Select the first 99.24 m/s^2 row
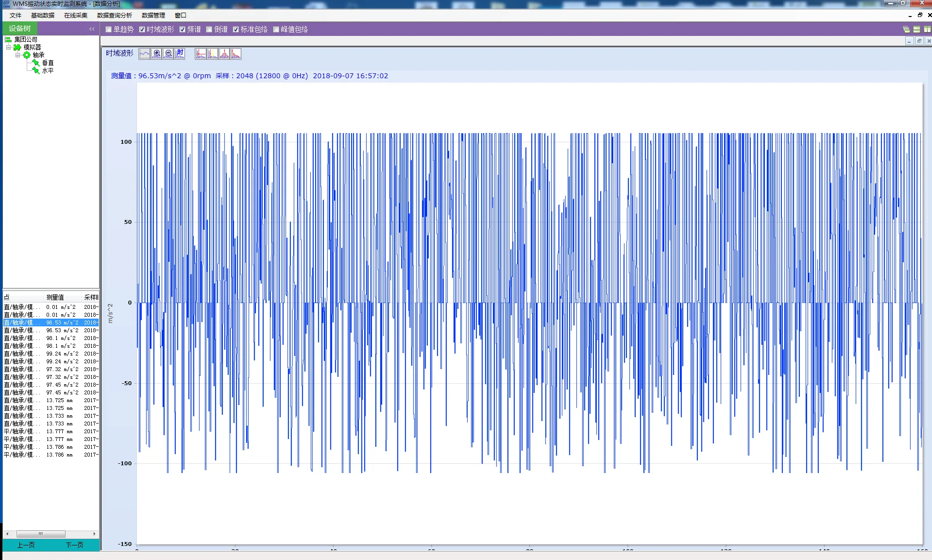The width and height of the screenshot is (932, 560). click(x=51, y=354)
